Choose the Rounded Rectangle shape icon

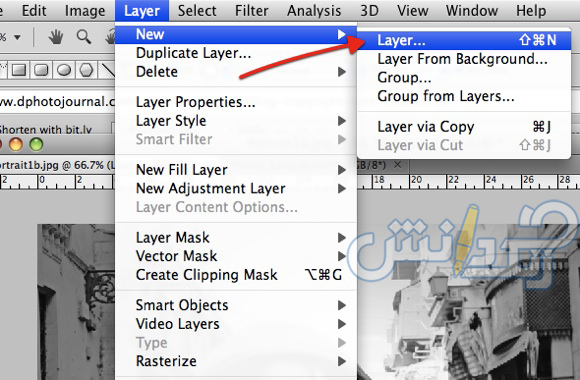41,70
